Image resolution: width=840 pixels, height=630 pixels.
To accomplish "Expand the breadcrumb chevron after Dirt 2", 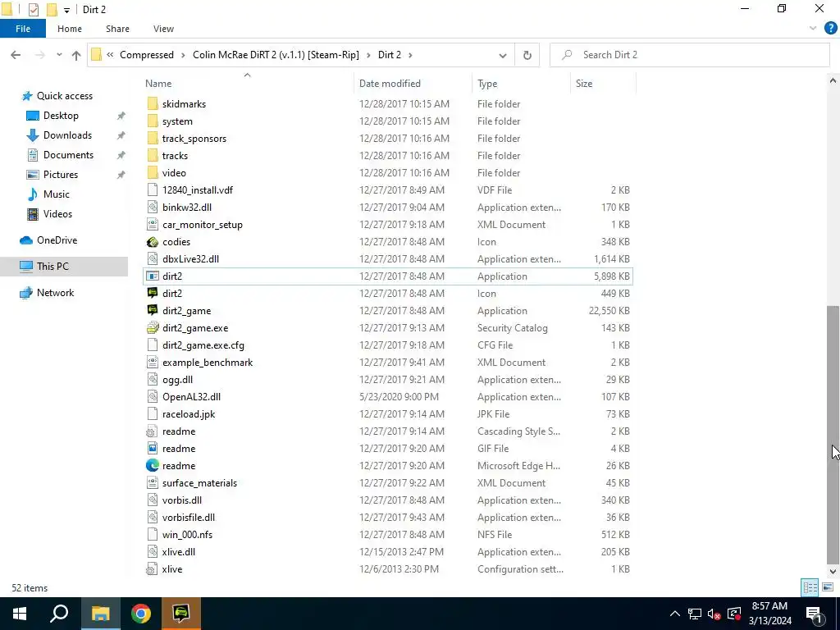I will pos(411,55).
